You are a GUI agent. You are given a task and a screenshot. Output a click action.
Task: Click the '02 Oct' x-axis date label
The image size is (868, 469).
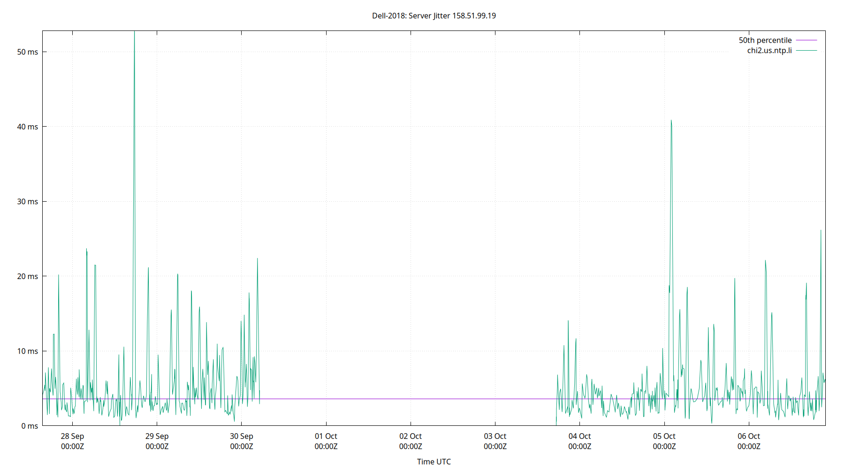coord(411,436)
